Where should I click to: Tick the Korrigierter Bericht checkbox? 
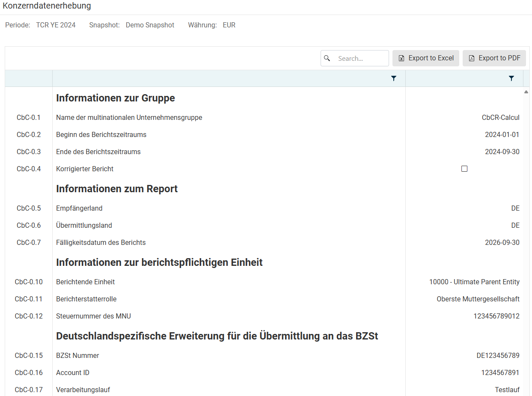tap(464, 169)
